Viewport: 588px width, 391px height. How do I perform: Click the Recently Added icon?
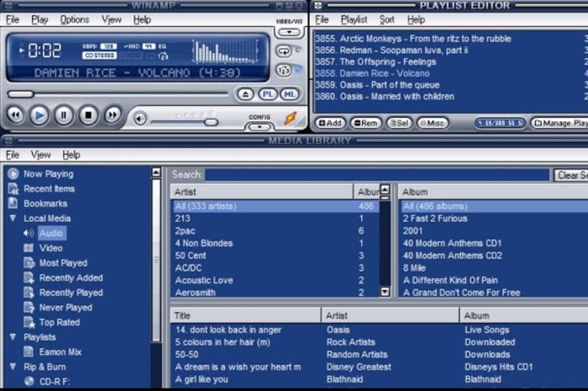[x=29, y=277]
